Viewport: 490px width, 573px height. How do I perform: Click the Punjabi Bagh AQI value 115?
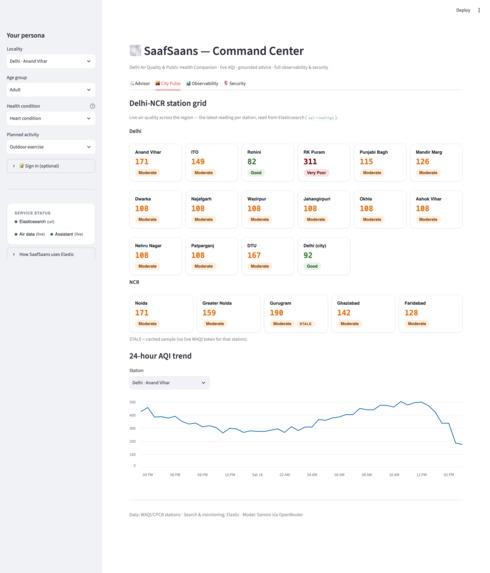tap(366, 162)
